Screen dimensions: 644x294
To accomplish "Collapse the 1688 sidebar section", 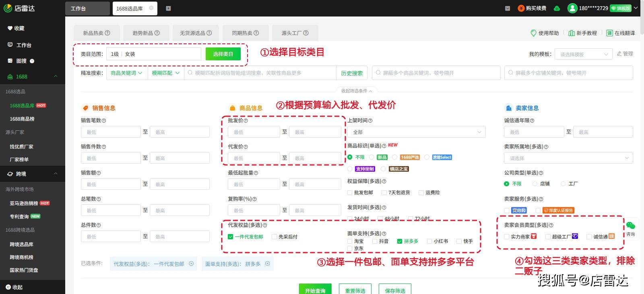I will 56,76.
